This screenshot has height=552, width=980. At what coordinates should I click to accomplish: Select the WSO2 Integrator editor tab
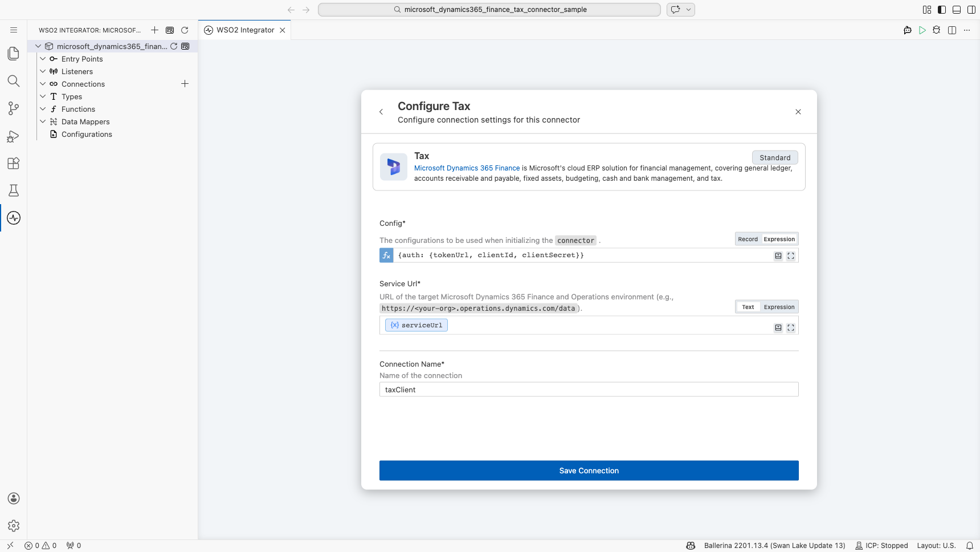pos(245,30)
